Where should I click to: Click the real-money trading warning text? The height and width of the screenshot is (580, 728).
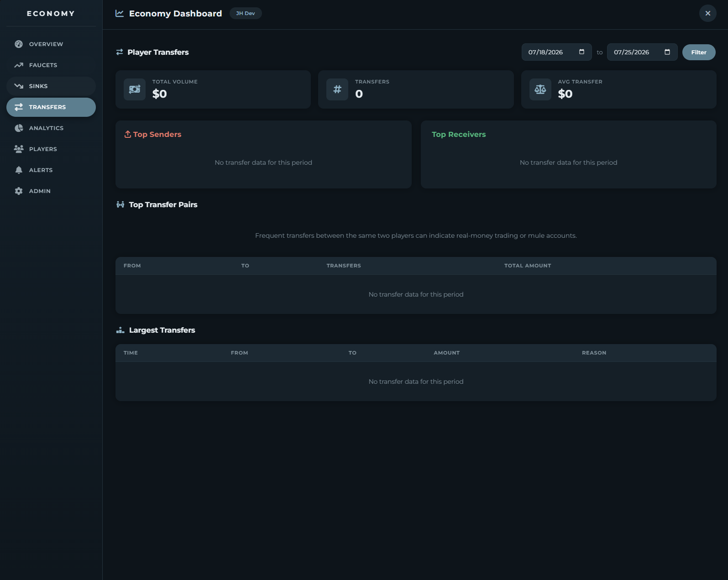pyautogui.click(x=416, y=235)
